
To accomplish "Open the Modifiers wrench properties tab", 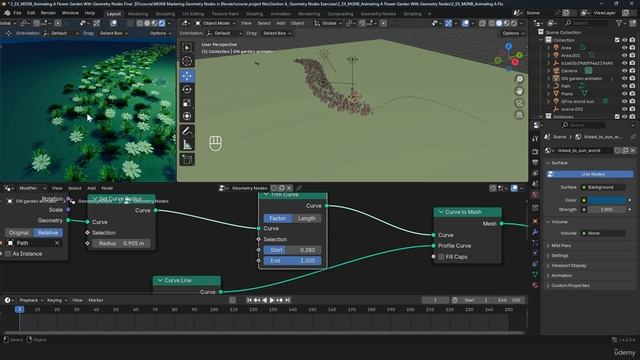I will pos(535,232).
